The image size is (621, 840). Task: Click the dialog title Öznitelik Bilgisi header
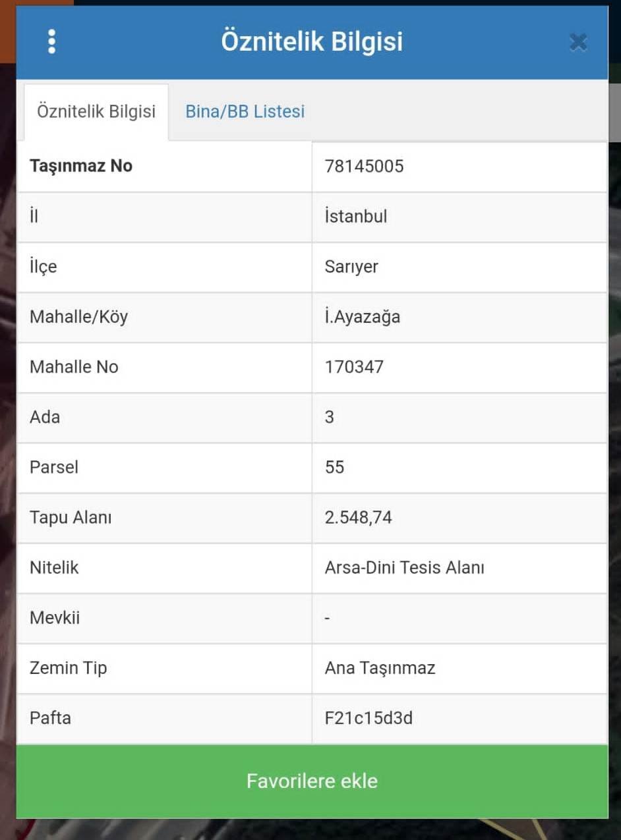pos(312,42)
